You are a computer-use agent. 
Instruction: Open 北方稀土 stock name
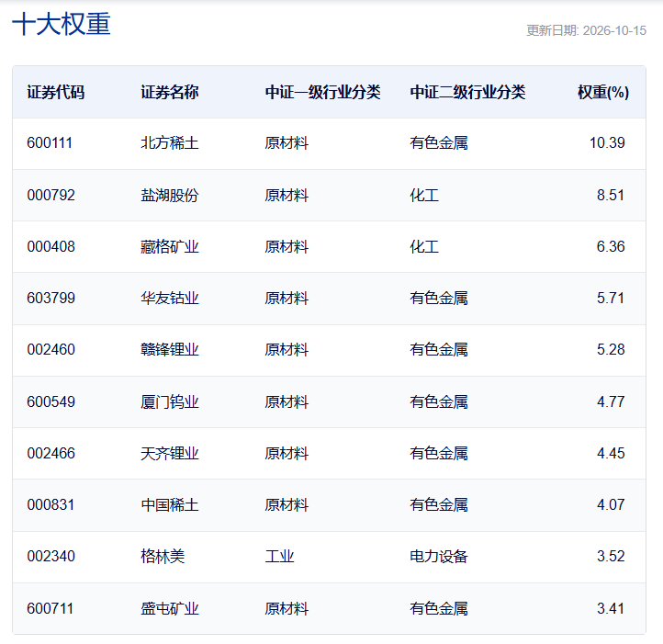click(x=170, y=143)
